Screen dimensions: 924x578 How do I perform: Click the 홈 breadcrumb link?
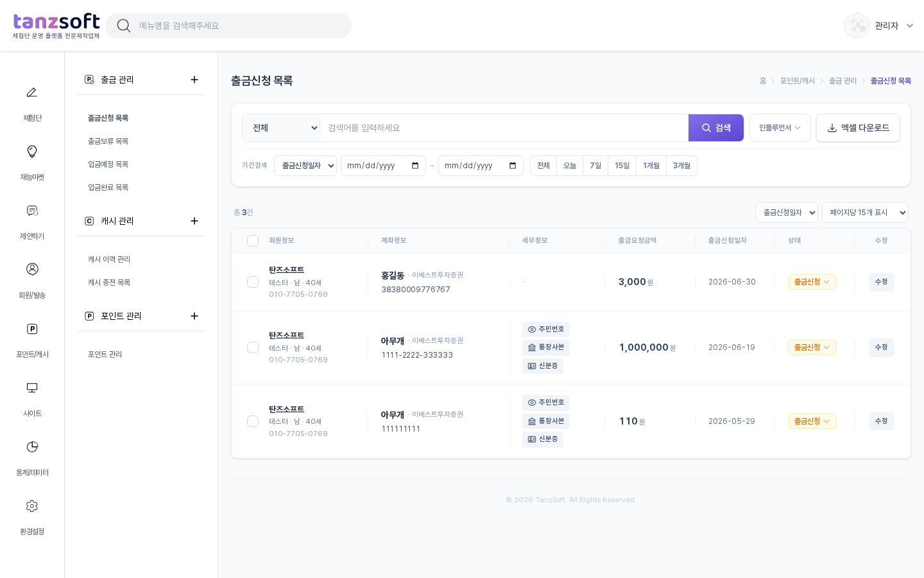763,81
